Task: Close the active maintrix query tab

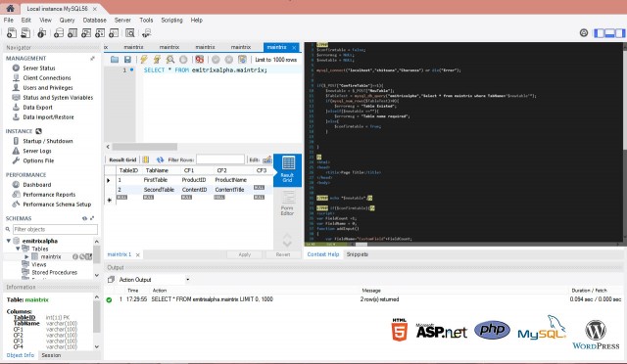Action: click(x=294, y=48)
